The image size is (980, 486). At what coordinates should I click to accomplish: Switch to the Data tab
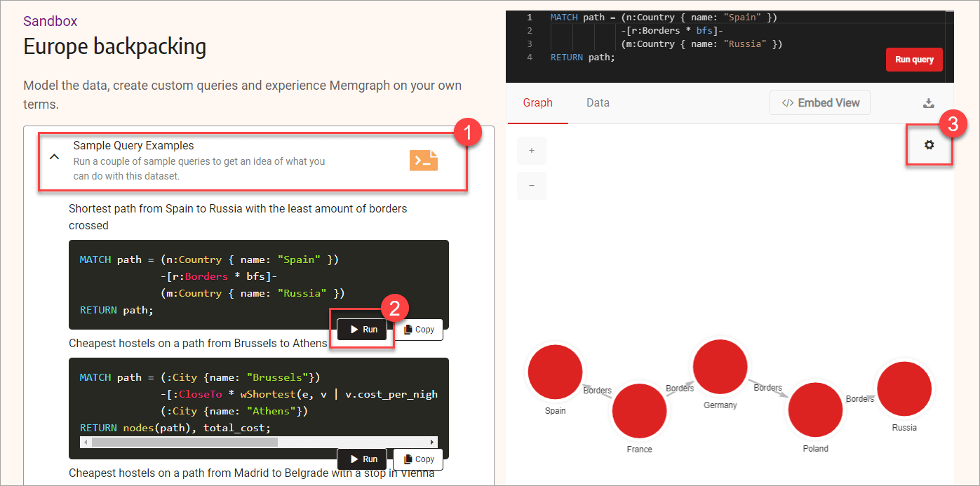(x=598, y=103)
